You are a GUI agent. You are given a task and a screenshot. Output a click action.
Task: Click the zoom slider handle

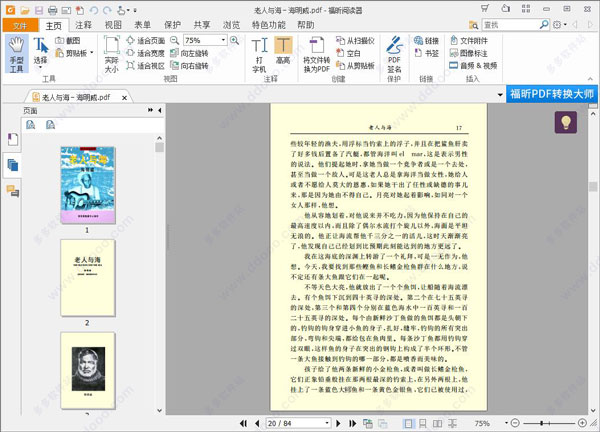pos(542,423)
